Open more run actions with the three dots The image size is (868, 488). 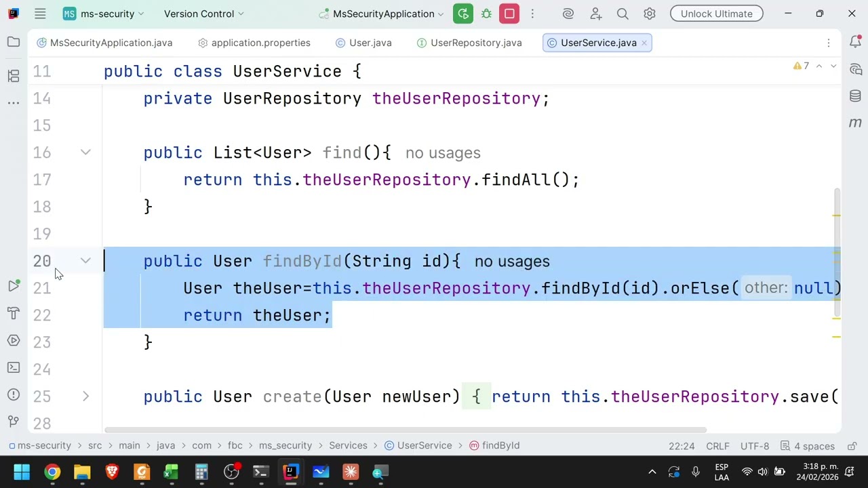click(532, 14)
